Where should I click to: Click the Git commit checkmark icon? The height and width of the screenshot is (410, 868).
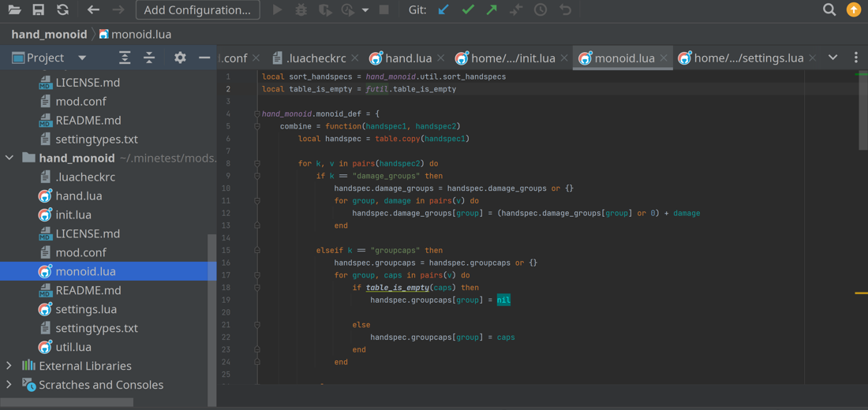click(x=468, y=9)
